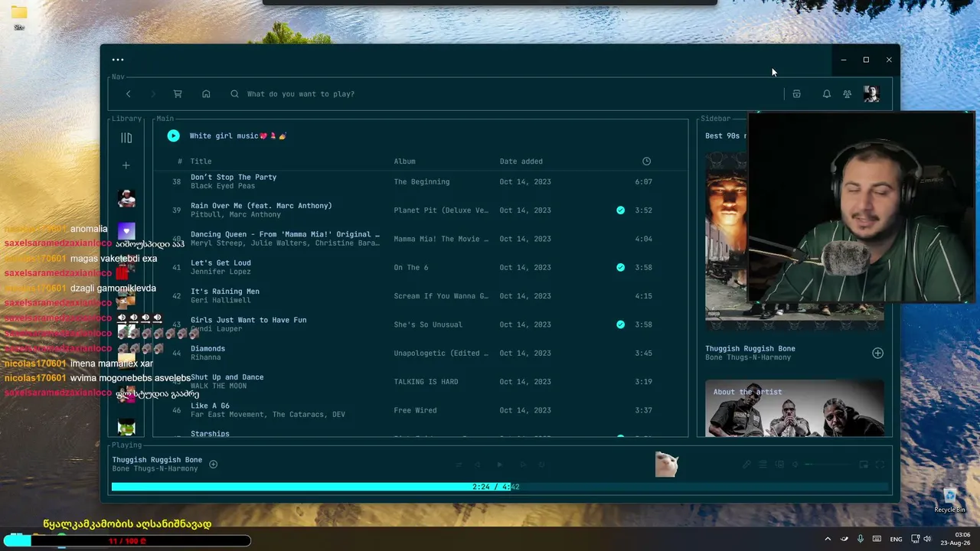
Task: Select track 'It's Raining Men'
Action: point(225,292)
